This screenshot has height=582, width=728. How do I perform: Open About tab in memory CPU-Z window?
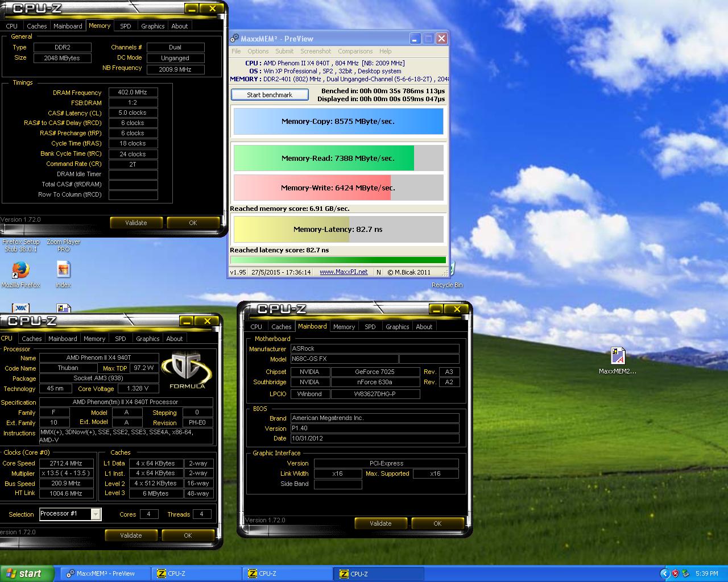pos(180,26)
